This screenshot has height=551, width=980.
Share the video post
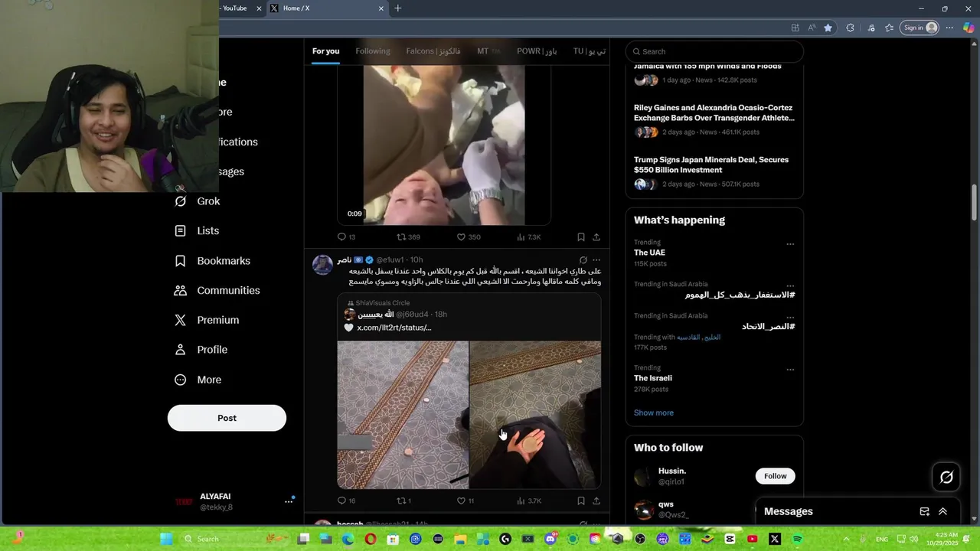[x=596, y=237]
